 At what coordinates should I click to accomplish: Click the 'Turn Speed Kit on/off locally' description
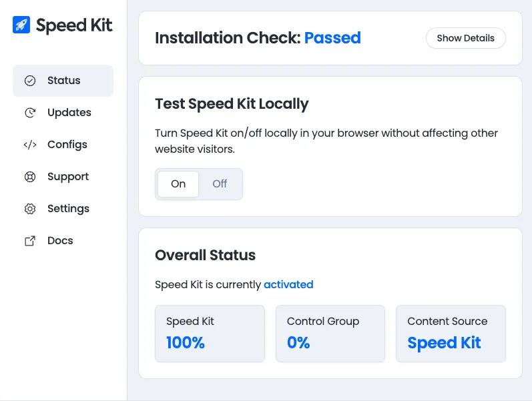click(x=326, y=141)
